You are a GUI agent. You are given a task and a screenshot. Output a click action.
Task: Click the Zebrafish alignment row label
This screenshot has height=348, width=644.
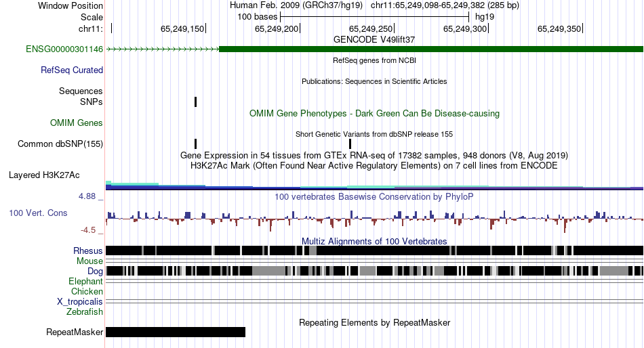point(85,312)
